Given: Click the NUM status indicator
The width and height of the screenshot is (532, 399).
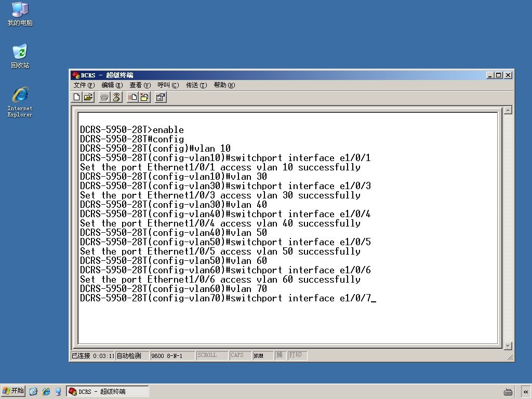Looking at the screenshot, I should [x=263, y=355].
